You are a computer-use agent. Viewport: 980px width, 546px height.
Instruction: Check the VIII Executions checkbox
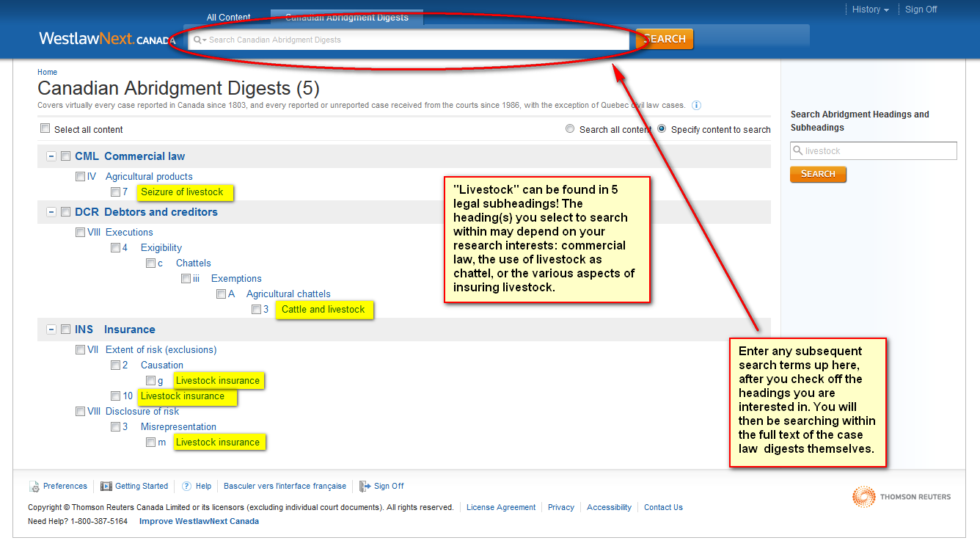(x=80, y=232)
